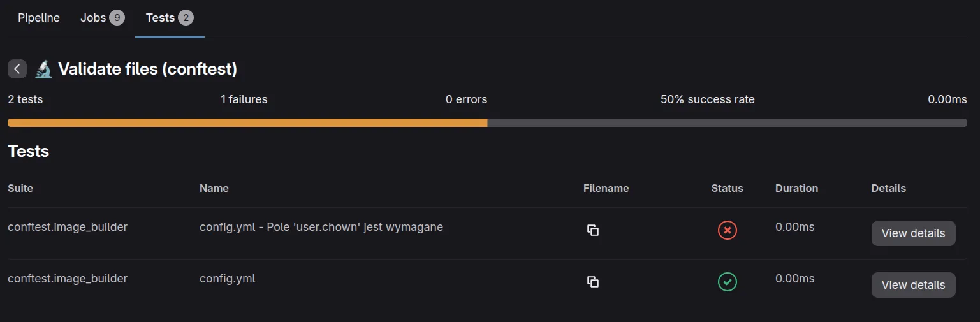The width and height of the screenshot is (980, 322).
Task: Click the gray portion of the progress bar
Action: click(x=727, y=122)
